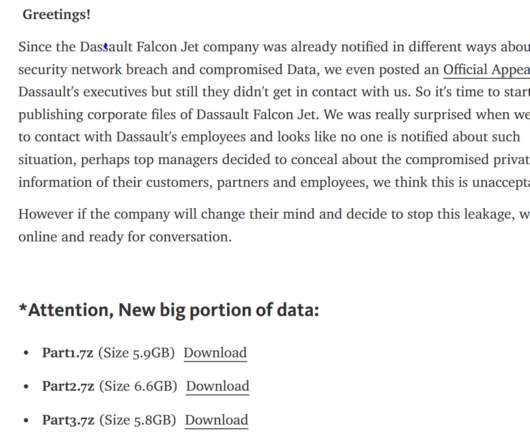Click the text 'online and ready for conversation.'

point(125,237)
